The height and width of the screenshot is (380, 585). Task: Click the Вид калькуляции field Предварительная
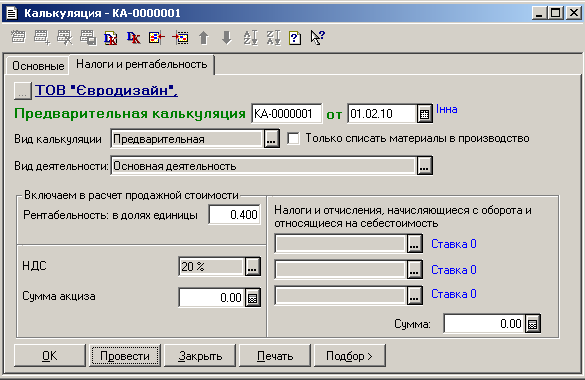(x=187, y=139)
